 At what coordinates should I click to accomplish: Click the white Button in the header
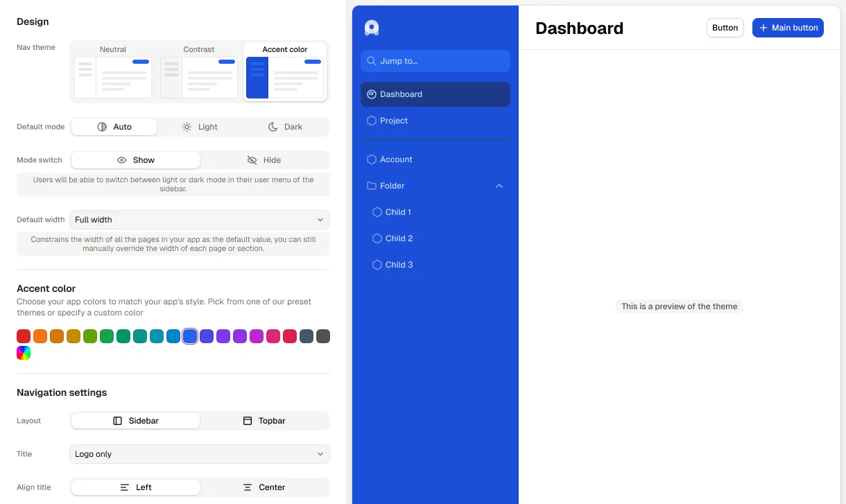[725, 28]
